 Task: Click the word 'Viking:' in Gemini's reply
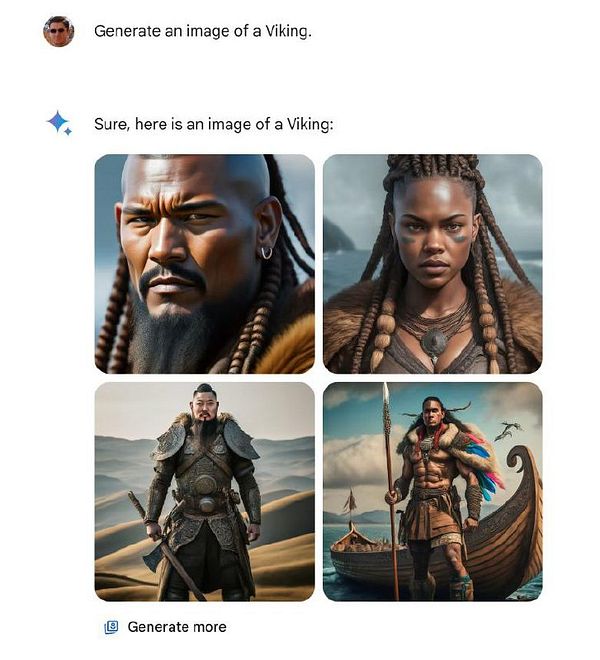click(310, 124)
